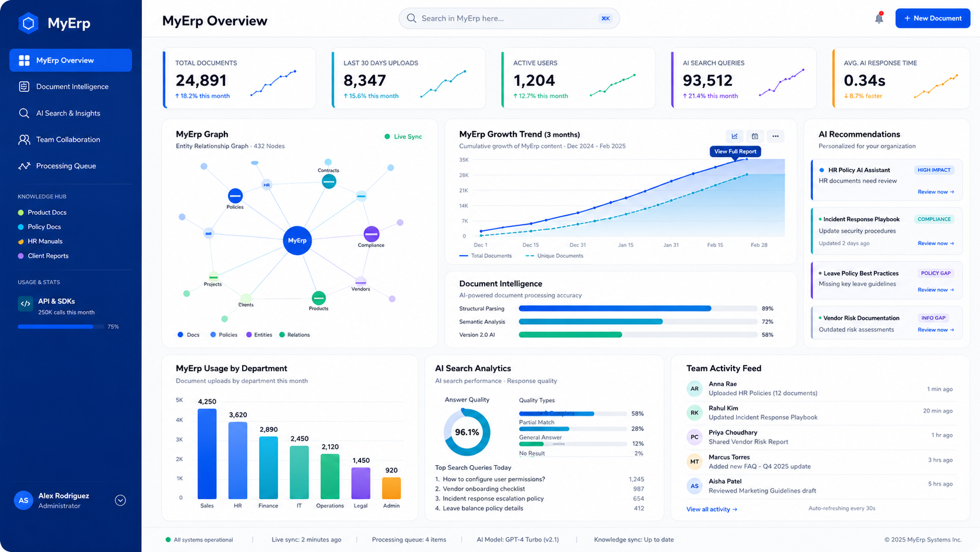Expand the Alex Rodriguez account menu chevron
The width and height of the screenshot is (980, 552).
tap(120, 500)
